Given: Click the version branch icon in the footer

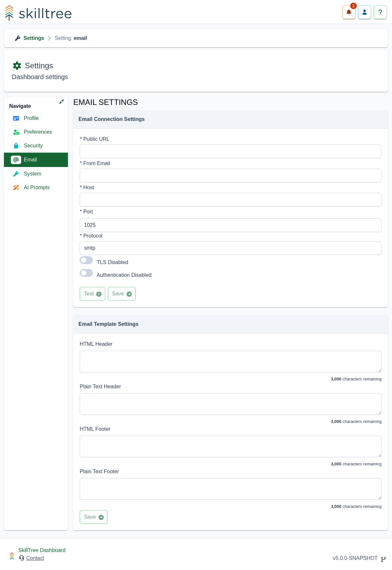Looking at the screenshot, I should (384, 559).
